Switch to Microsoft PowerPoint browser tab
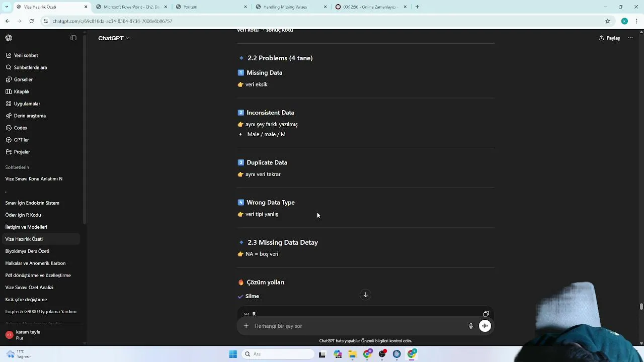Image resolution: width=644 pixels, height=362 pixels. coord(131,7)
